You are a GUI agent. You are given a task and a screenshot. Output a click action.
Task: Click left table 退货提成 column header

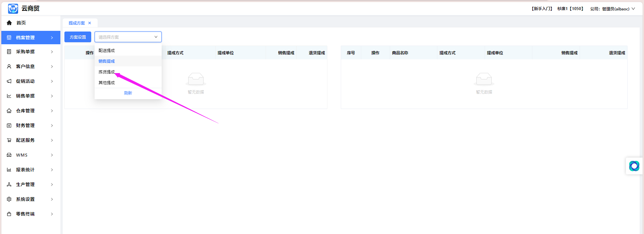317,53
